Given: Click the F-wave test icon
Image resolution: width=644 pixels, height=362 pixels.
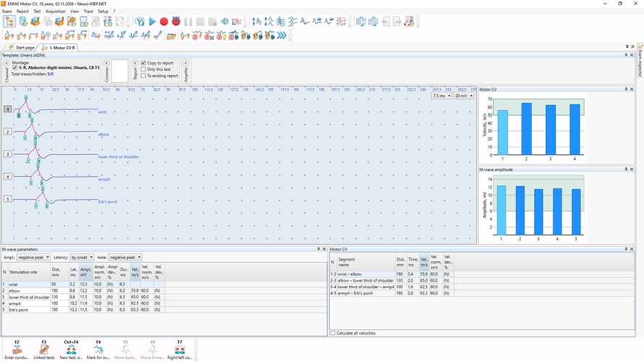Looking at the screenshot, I should click(x=33, y=35).
